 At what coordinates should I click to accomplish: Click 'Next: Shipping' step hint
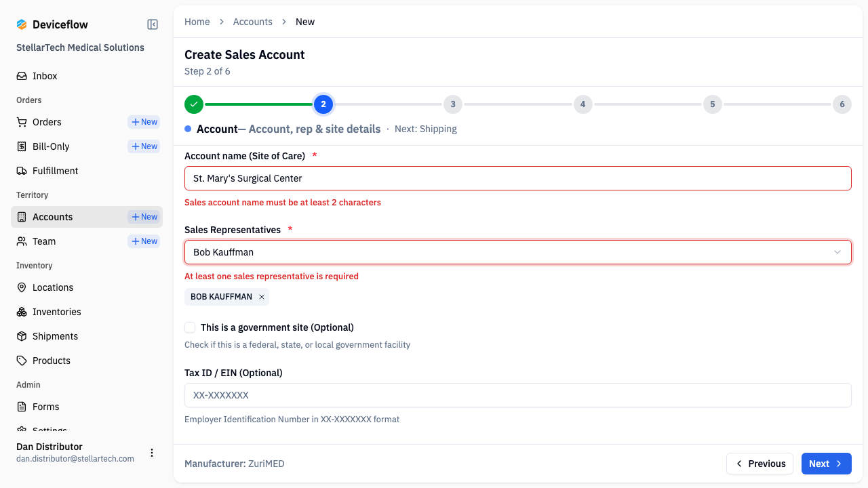426,129
